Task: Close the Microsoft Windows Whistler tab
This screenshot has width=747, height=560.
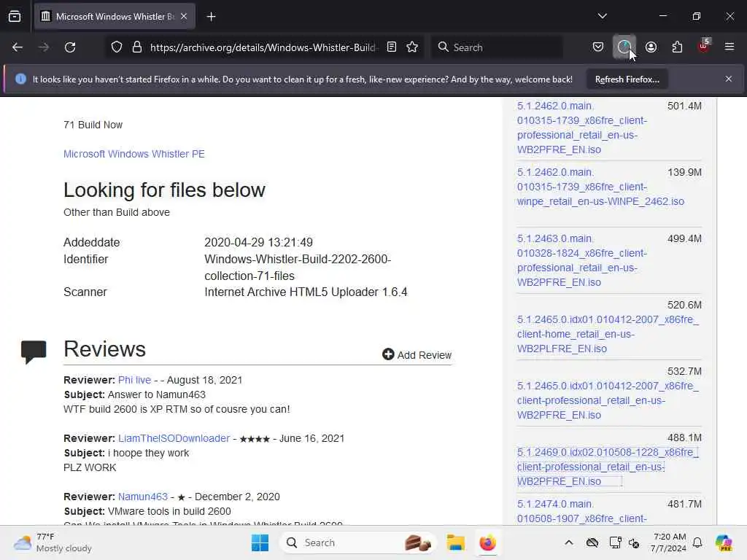Action: pos(184,17)
